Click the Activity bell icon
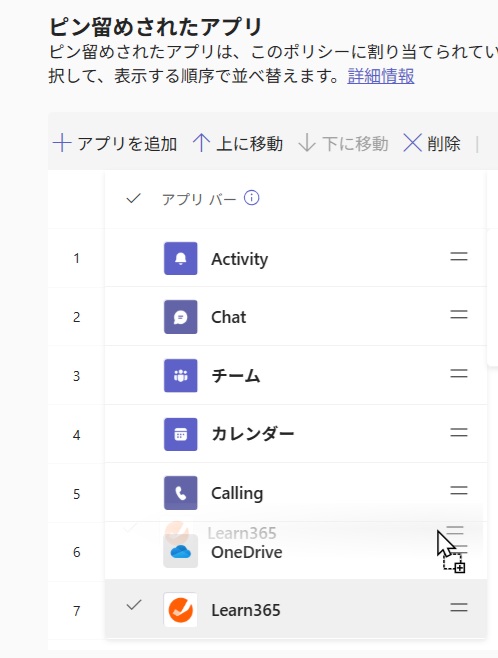 coord(180,258)
